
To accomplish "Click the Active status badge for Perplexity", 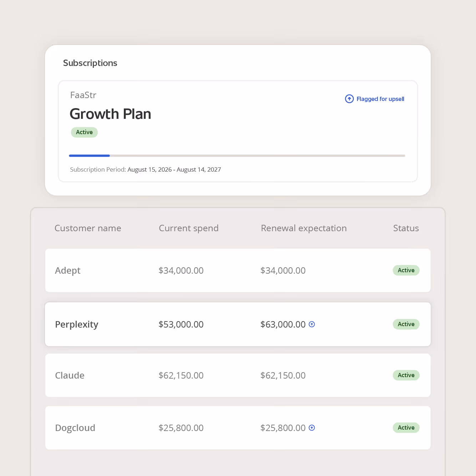I will coord(406,324).
